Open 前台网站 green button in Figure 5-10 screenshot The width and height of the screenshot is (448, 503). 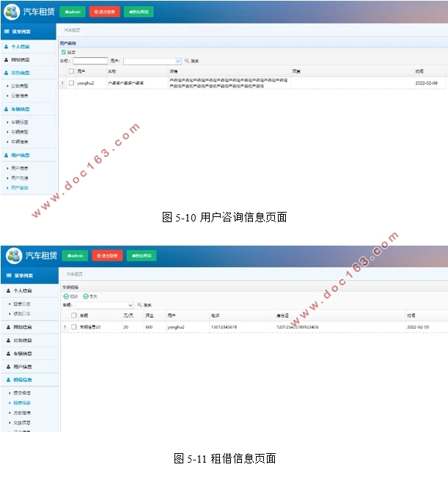(x=139, y=12)
